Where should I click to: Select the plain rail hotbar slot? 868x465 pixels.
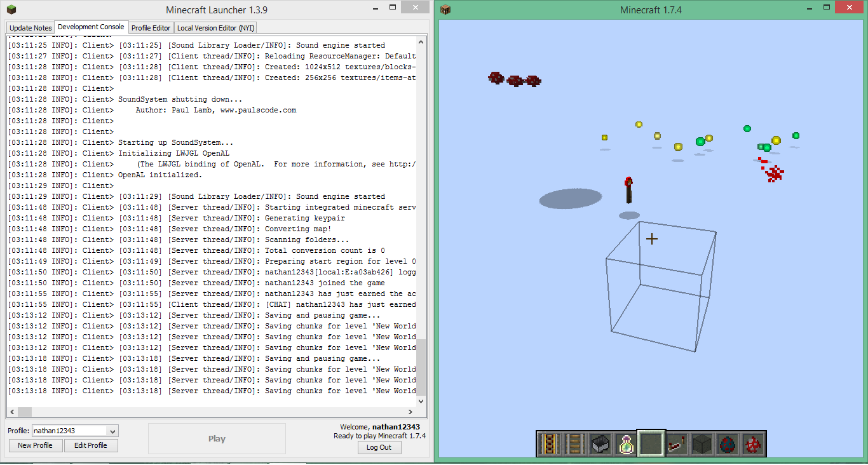[x=576, y=443]
